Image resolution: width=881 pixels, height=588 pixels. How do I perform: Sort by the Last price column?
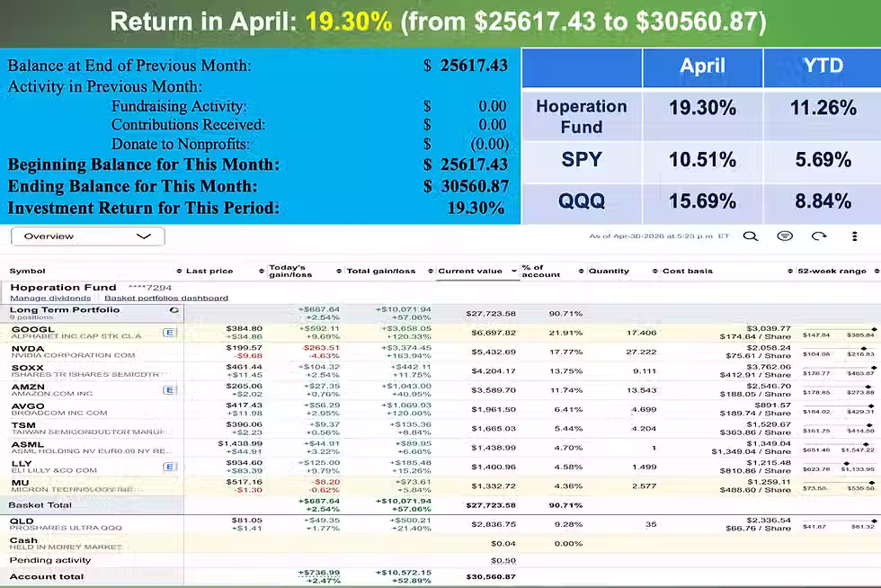click(209, 271)
